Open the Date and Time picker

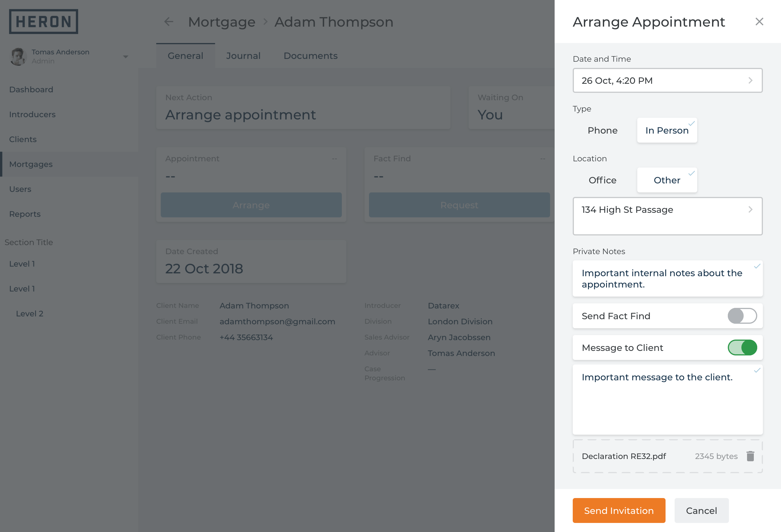(668, 81)
